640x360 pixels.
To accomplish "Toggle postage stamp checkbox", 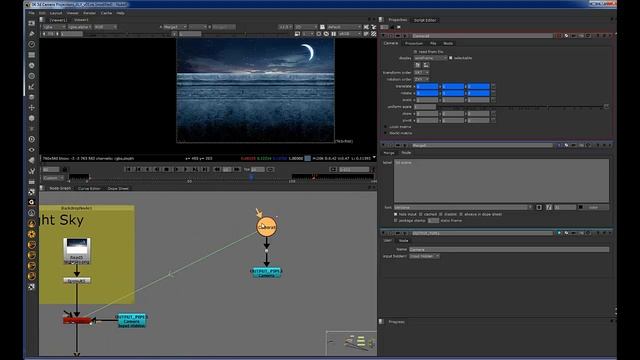I will 395,220.
